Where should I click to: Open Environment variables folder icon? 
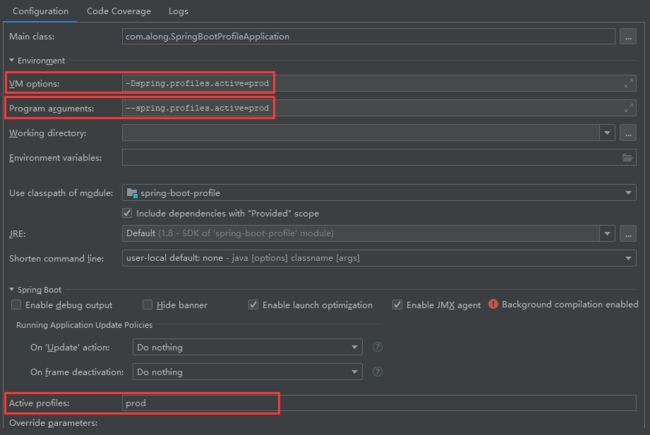pos(627,158)
